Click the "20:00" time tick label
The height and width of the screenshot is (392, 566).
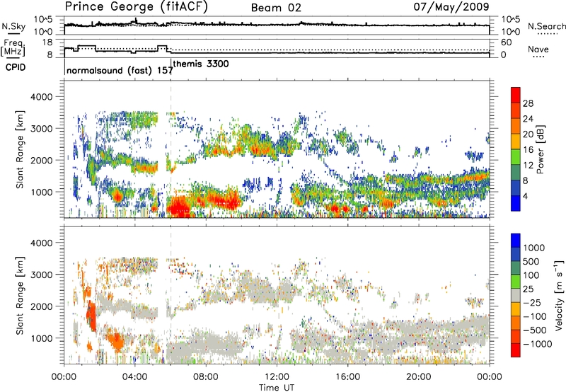418,377
